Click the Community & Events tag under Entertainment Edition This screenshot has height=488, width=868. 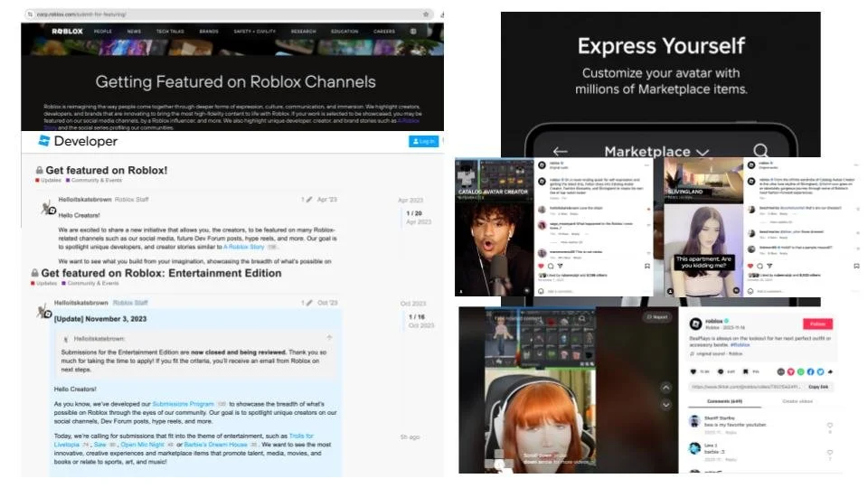point(92,283)
